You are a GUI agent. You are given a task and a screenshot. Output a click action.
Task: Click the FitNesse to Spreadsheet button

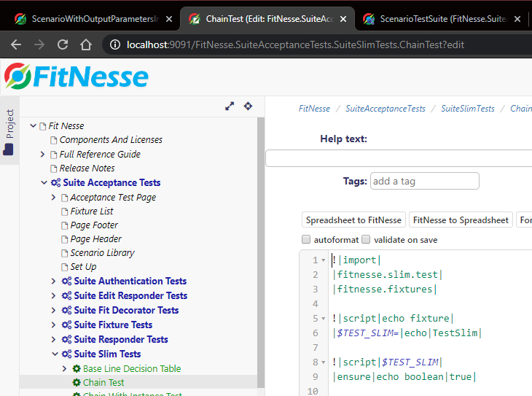[x=461, y=220]
